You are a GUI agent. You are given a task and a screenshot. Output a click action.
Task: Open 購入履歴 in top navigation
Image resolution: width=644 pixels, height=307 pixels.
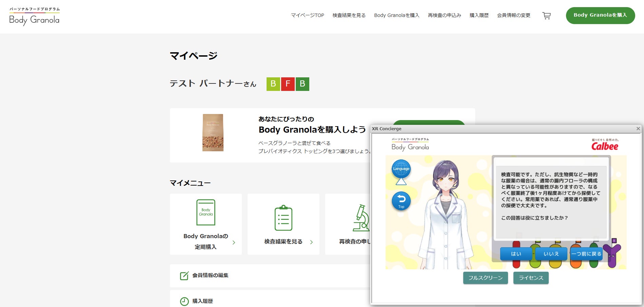point(479,15)
